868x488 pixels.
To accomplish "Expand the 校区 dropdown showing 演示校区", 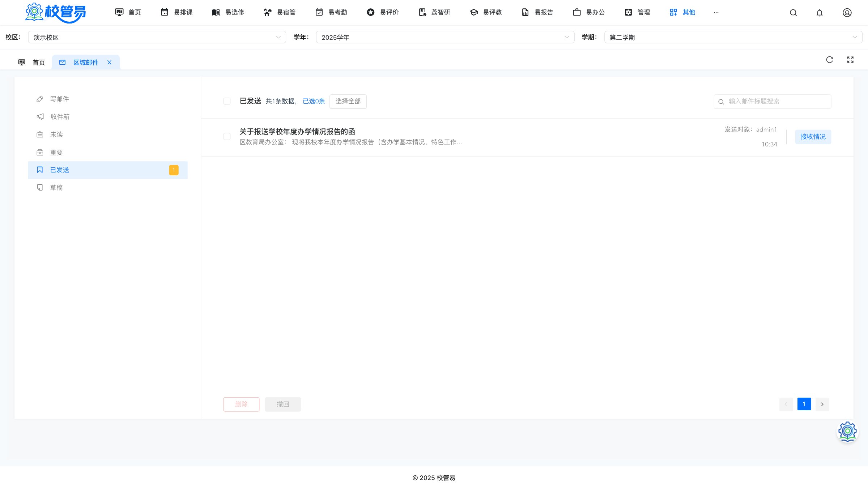I will click(157, 37).
